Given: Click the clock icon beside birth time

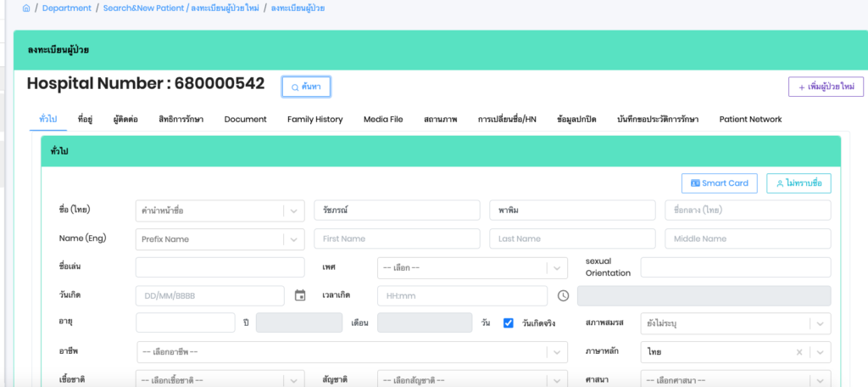Looking at the screenshot, I should (563, 295).
